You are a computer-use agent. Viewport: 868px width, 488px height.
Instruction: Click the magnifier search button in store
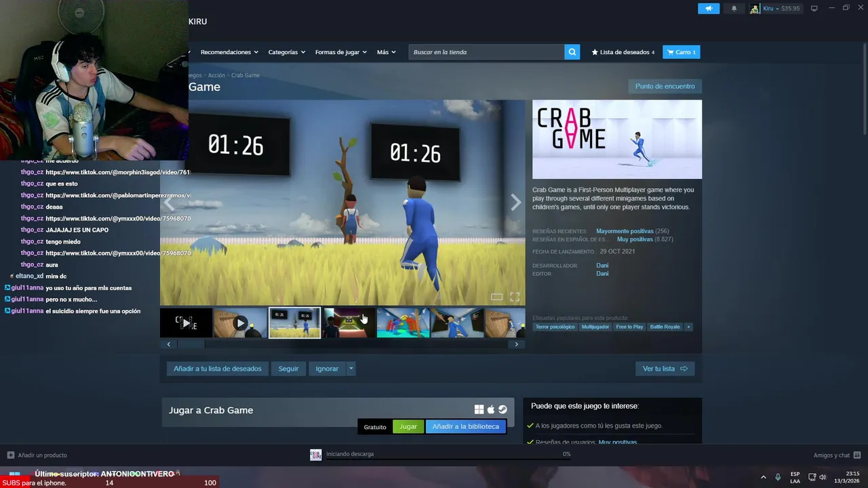click(572, 52)
